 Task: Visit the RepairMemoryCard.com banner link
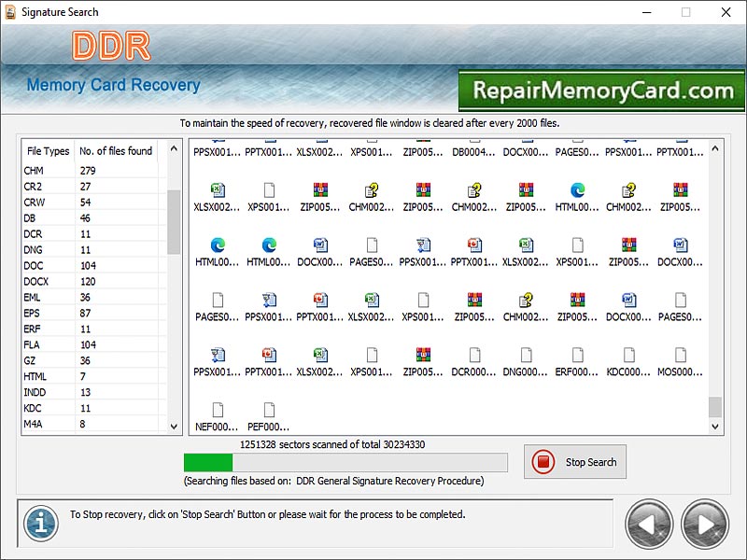tap(600, 91)
